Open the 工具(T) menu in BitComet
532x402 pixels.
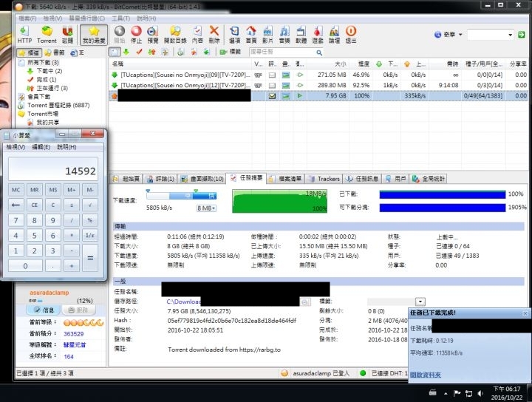tap(120, 18)
